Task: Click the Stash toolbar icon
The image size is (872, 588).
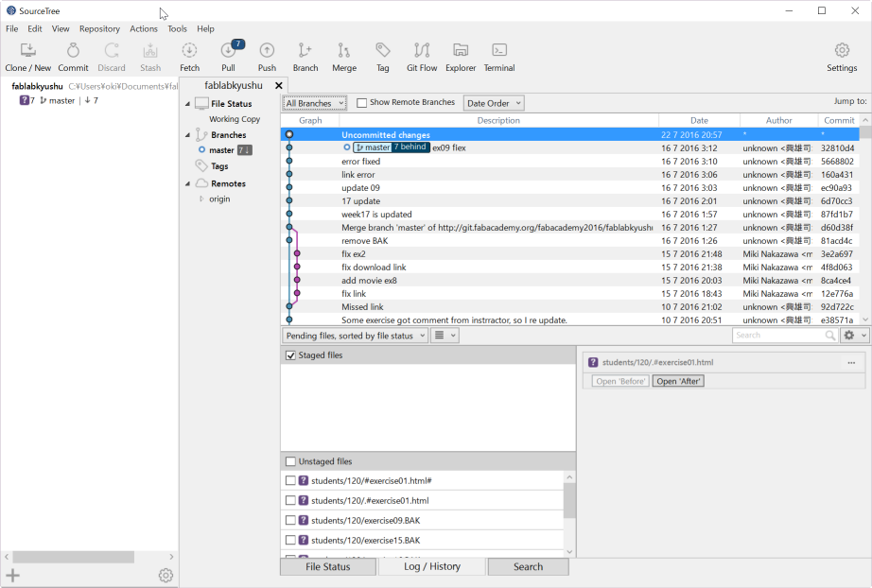Action: [x=150, y=50]
